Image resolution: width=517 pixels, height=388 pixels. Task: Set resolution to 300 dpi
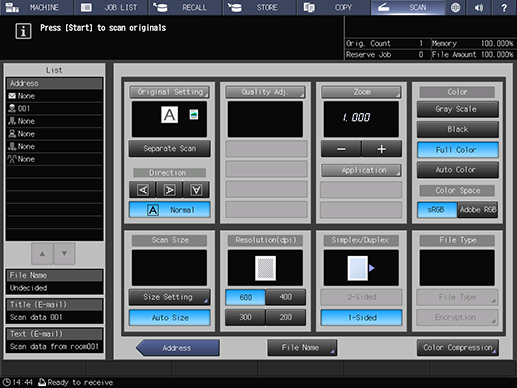[x=245, y=317]
